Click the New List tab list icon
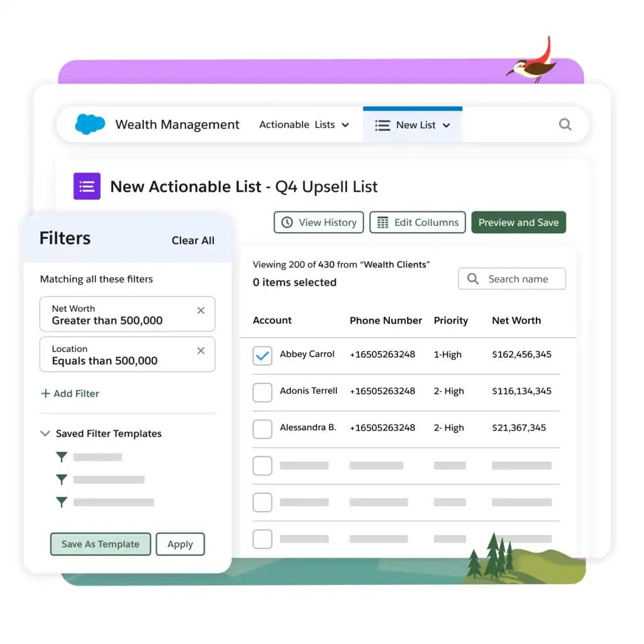This screenshot has height=644, width=644. [382, 125]
